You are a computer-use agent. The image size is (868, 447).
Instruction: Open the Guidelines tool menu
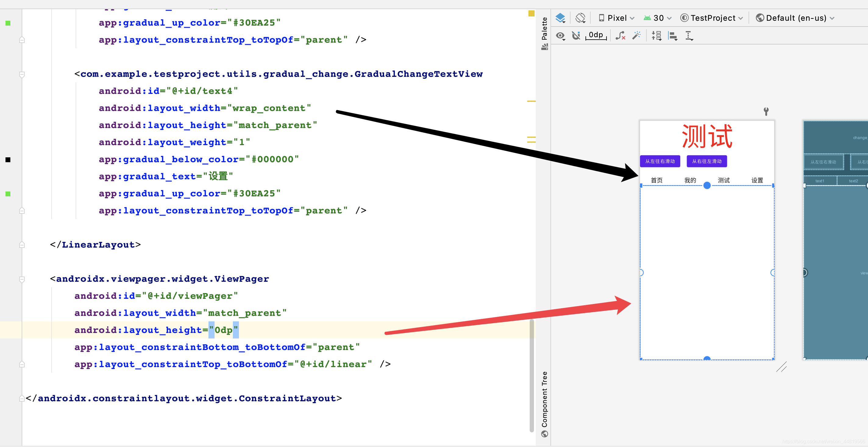tap(689, 35)
